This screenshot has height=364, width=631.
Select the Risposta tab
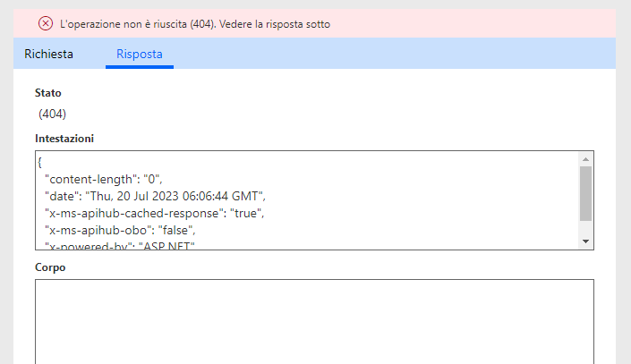pos(140,54)
